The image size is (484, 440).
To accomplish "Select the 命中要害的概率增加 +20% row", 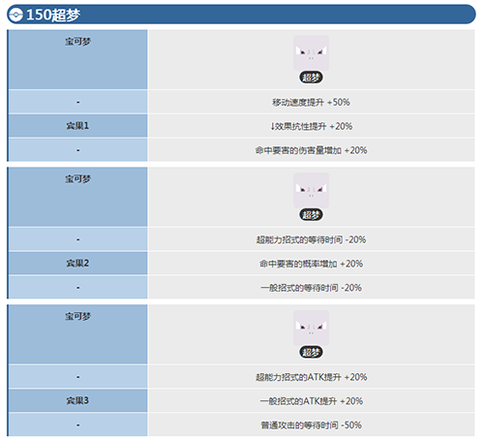I will click(x=311, y=263).
